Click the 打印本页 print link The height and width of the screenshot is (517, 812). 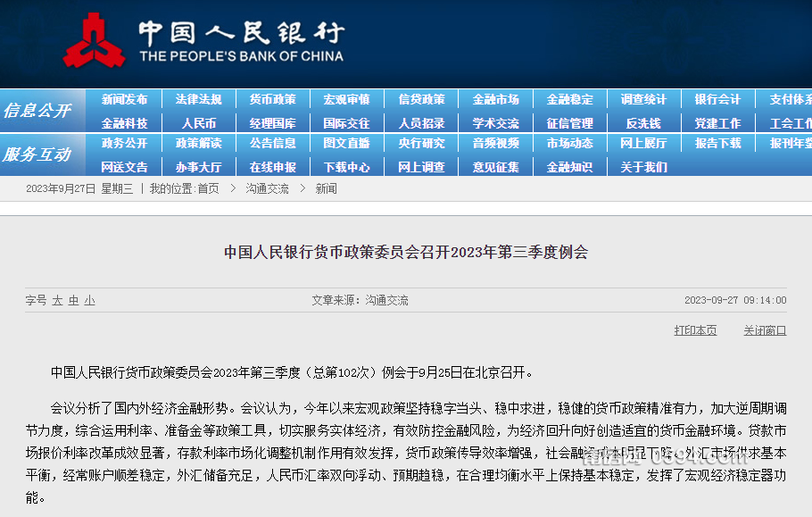pyautogui.click(x=695, y=330)
